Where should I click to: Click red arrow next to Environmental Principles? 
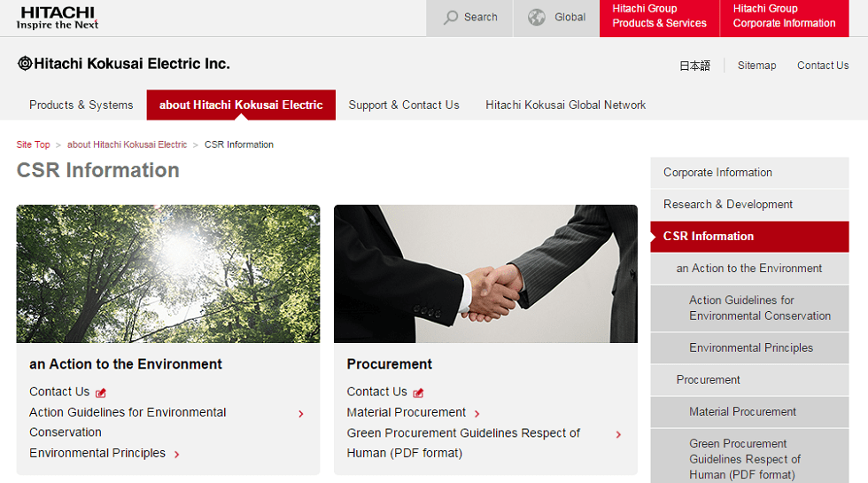tap(177, 455)
